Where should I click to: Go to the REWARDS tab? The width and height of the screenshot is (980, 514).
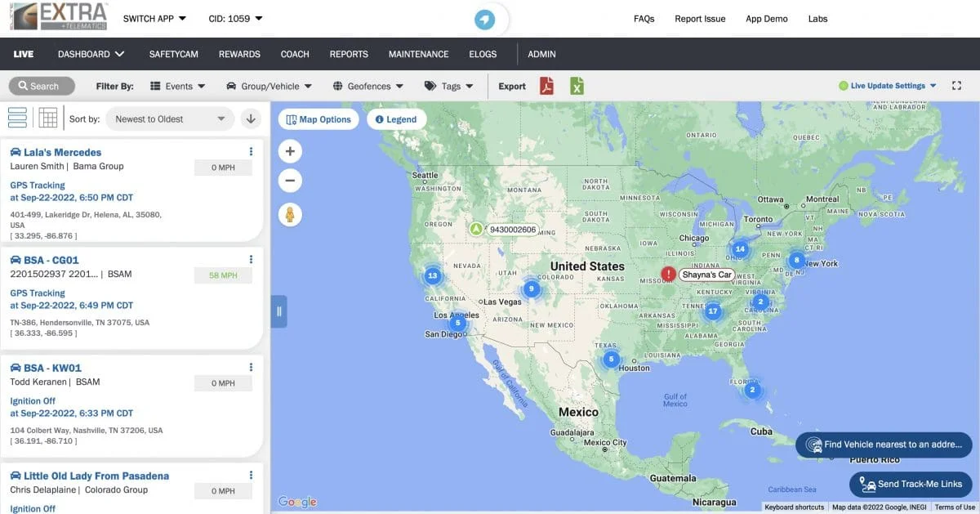(x=239, y=54)
